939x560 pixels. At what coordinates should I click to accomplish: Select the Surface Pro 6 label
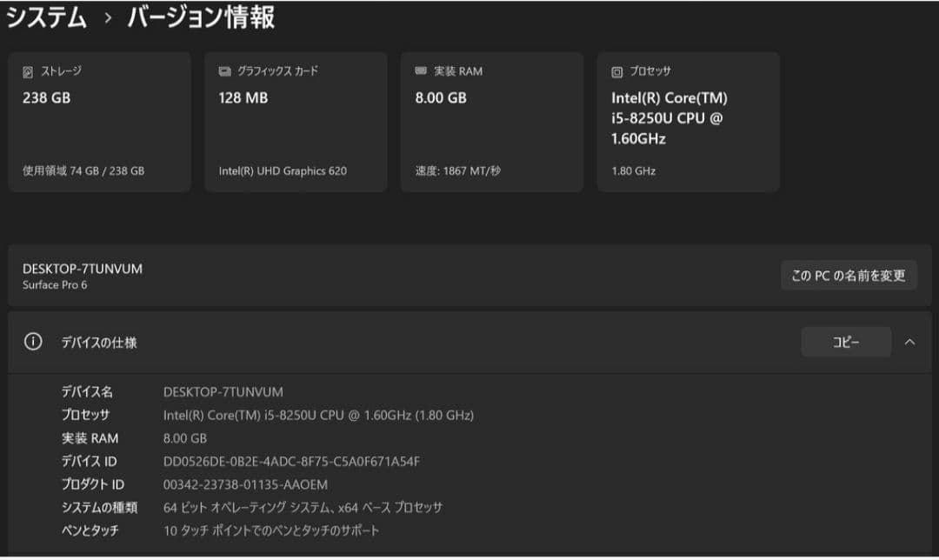pos(56,283)
